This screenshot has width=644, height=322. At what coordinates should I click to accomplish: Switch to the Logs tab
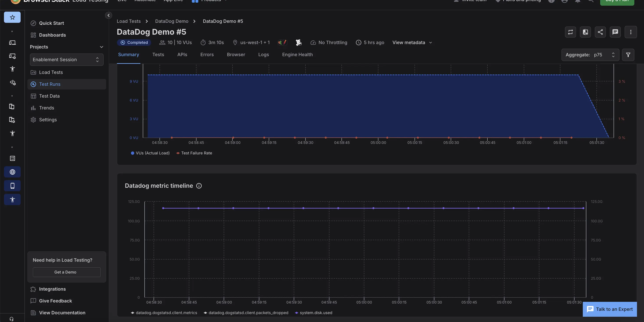coord(263,54)
